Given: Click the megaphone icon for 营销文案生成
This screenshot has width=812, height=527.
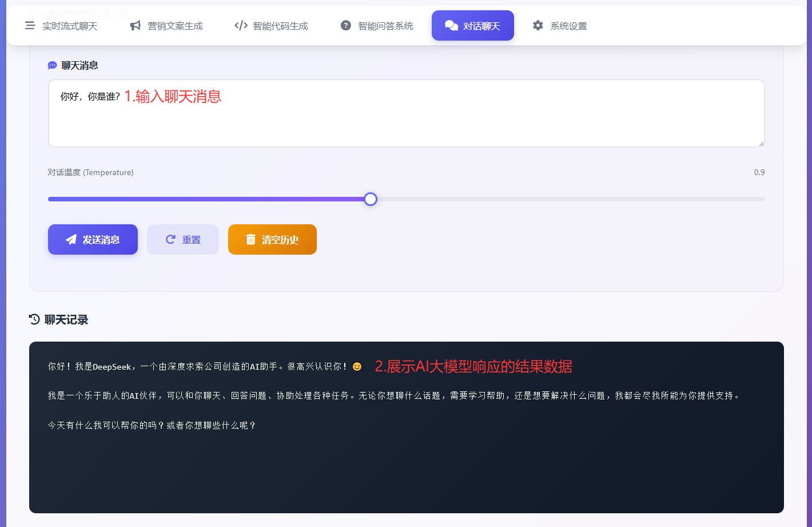Looking at the screenshot, I should (x=136, y=26).
